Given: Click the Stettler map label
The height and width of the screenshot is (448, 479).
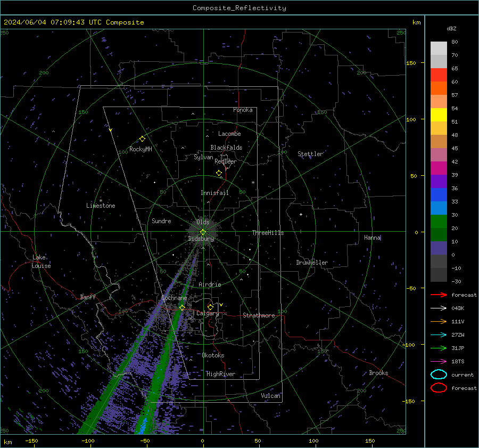Looking at the screenshot, I should 310,154.
